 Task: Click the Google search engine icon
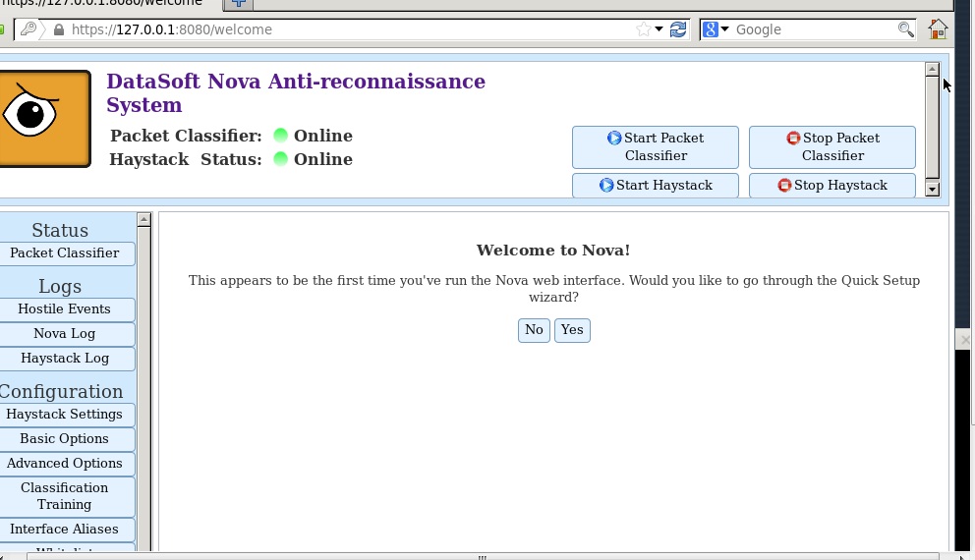coord(711,29)
